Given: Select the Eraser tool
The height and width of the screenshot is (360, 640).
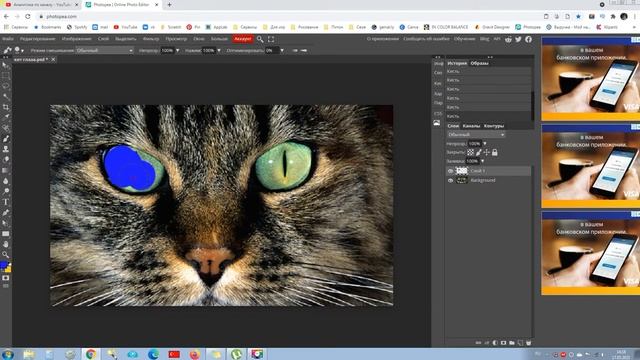Looking at the screenshot, I should (x=5, y=160).
